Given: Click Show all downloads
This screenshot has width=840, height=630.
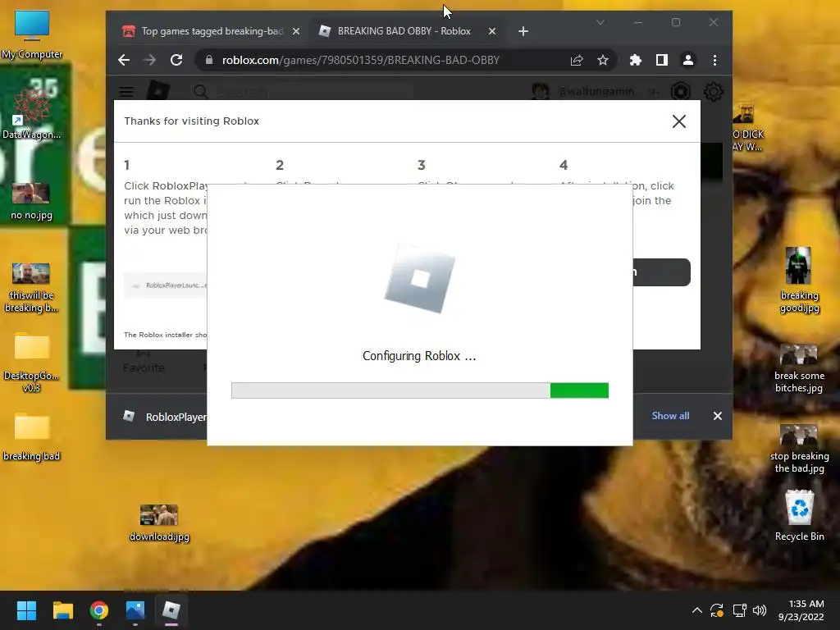Looking at the screenshot, I should pos(670,416).
